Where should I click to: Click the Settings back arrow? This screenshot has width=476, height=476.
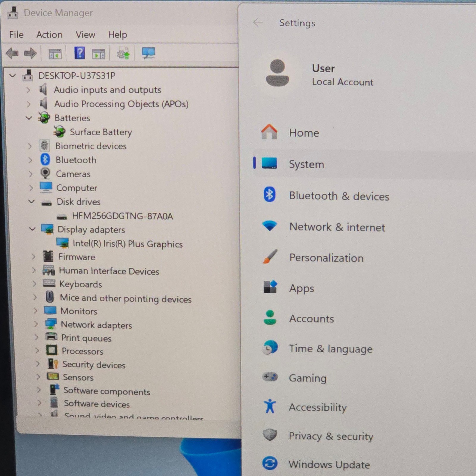click(258, 23)
